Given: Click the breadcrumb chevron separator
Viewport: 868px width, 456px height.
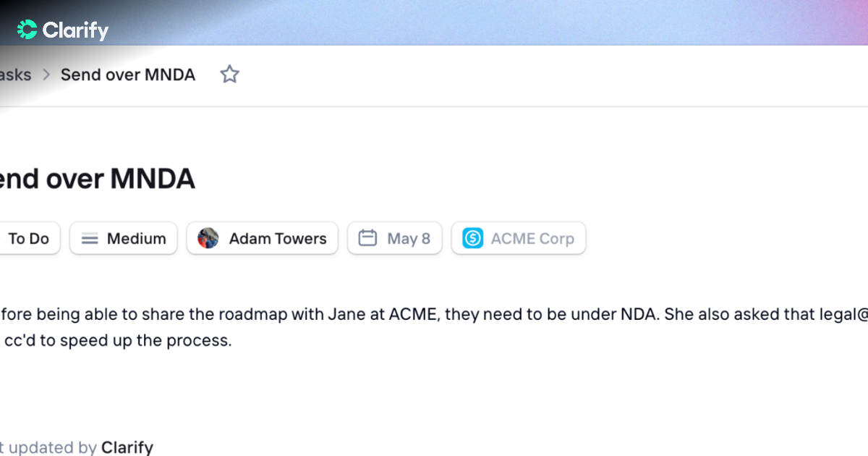Looking at the screenshot, I should click(46, 75).
